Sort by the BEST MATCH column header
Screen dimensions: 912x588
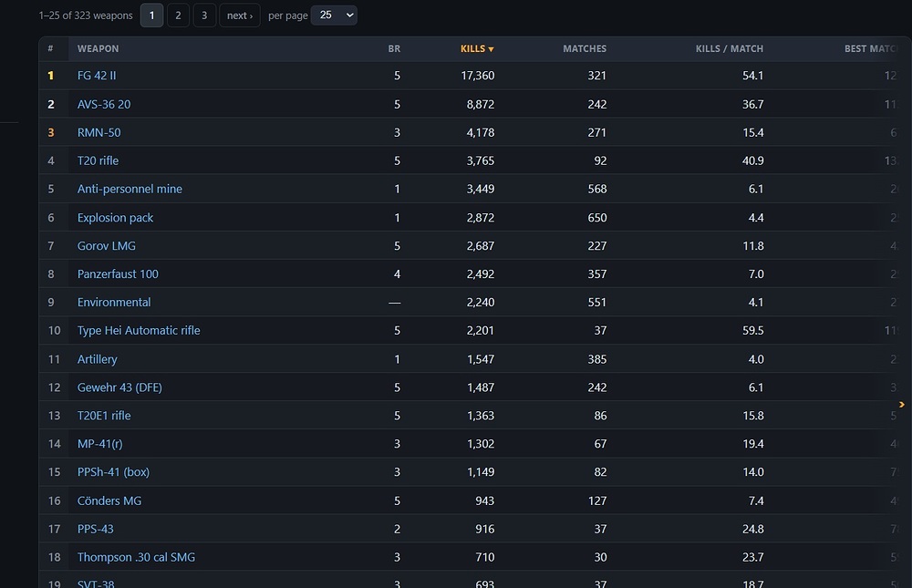[871, 49]
